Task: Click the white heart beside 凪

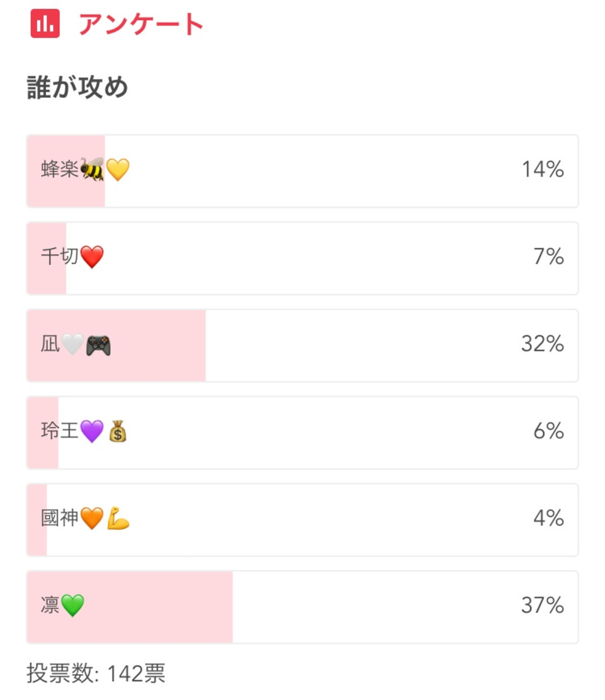Action: pyautogui.click(x=72, y=344)
